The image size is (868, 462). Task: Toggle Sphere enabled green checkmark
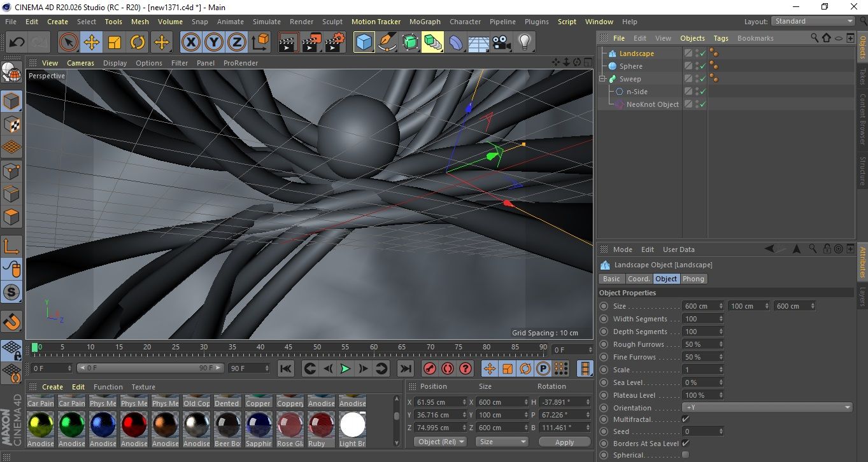click(x=702, y=66)
